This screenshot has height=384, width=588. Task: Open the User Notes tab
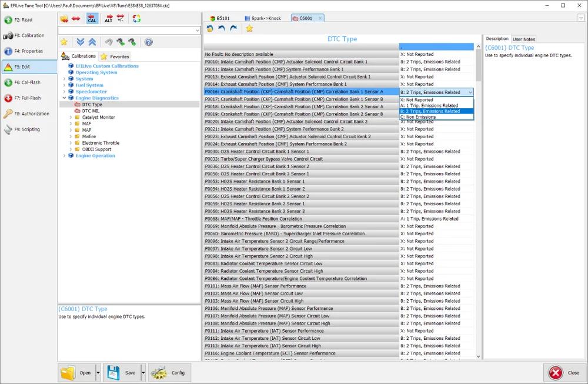point(524,39)
